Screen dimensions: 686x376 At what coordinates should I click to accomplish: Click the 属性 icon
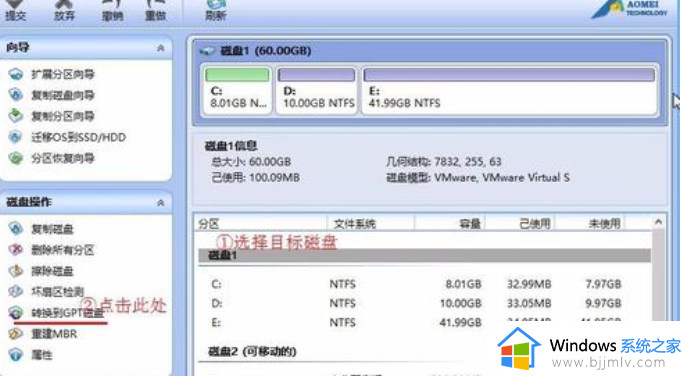(x=16, y=355)
